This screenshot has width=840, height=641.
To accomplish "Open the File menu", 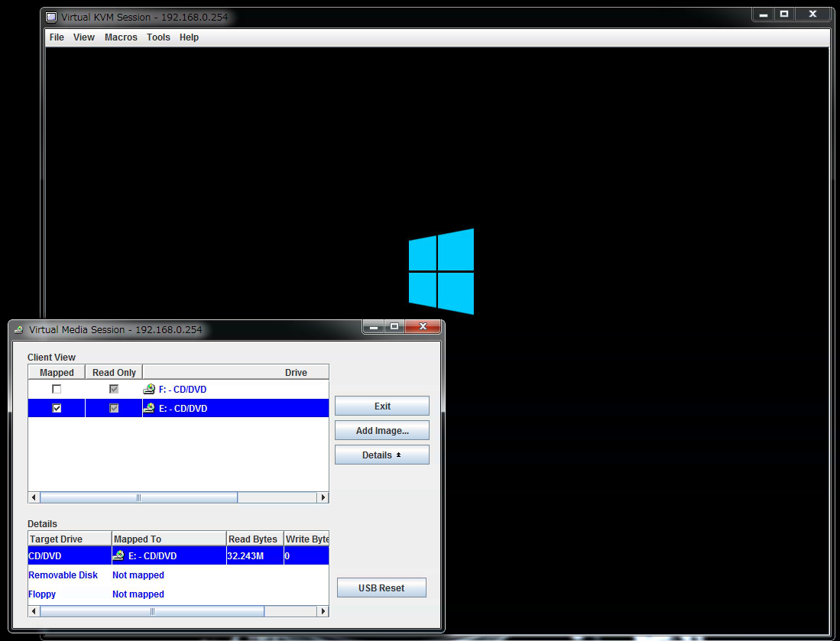I will [57, 37].
